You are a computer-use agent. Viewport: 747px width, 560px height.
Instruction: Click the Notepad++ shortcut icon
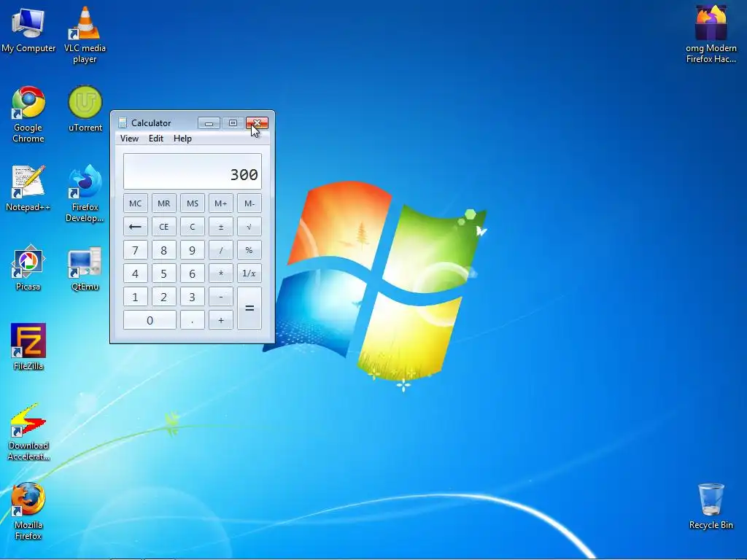tap(28, 188)
